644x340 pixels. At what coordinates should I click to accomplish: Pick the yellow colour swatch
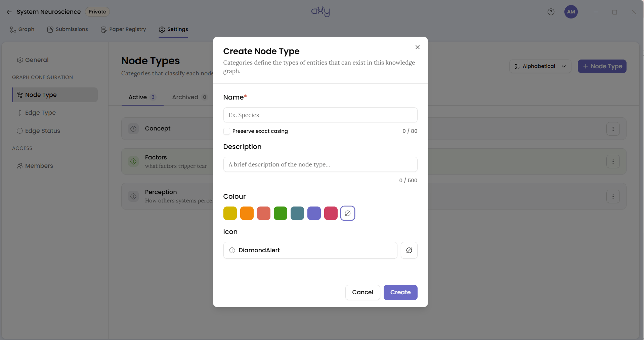230,213
